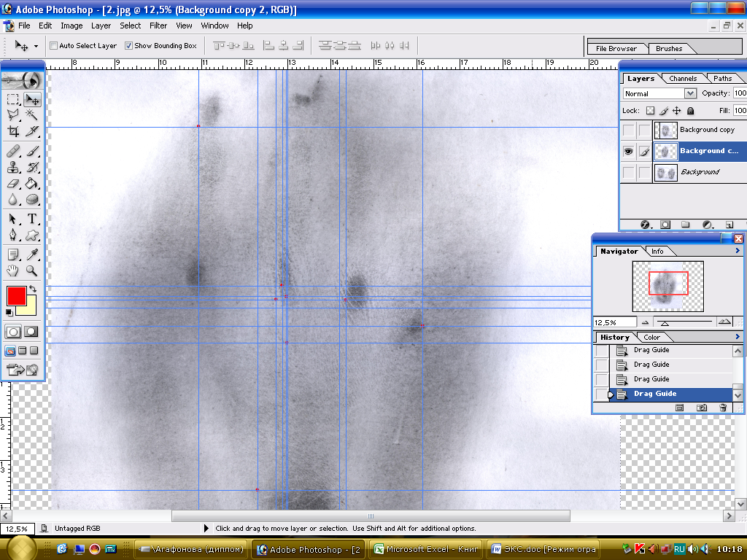Image resolution: width=747 pixels, height=560 pixels.
Task: Pick the Type tool in toolbox
Action: pyautogui.click(x=32, y=219)
